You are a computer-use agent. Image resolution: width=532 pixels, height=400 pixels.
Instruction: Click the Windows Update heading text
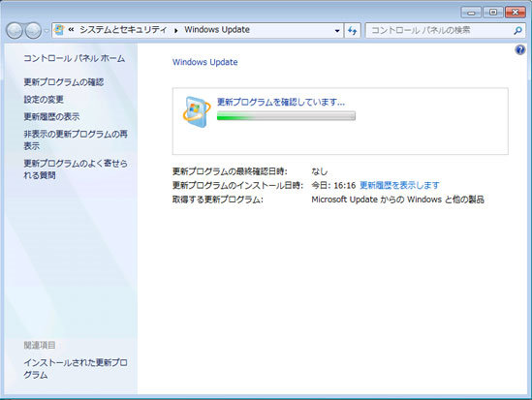point(204,62)
